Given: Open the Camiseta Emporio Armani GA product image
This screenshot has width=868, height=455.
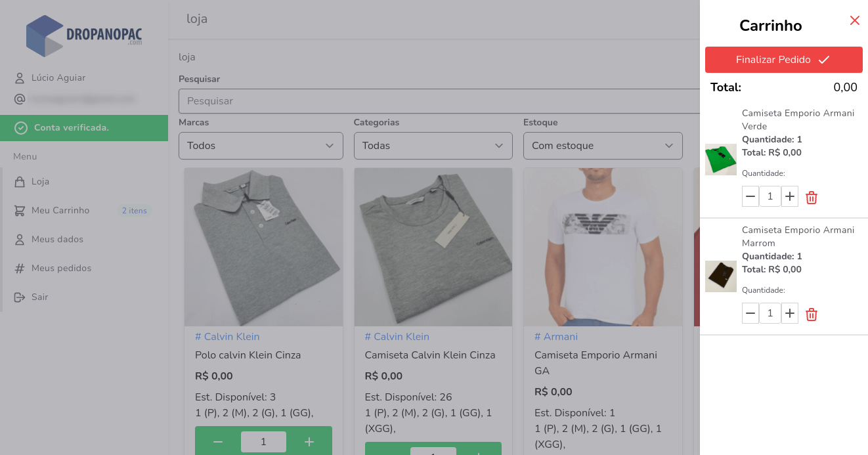Looking at the screenshot, I should click(x=603, y=247).
